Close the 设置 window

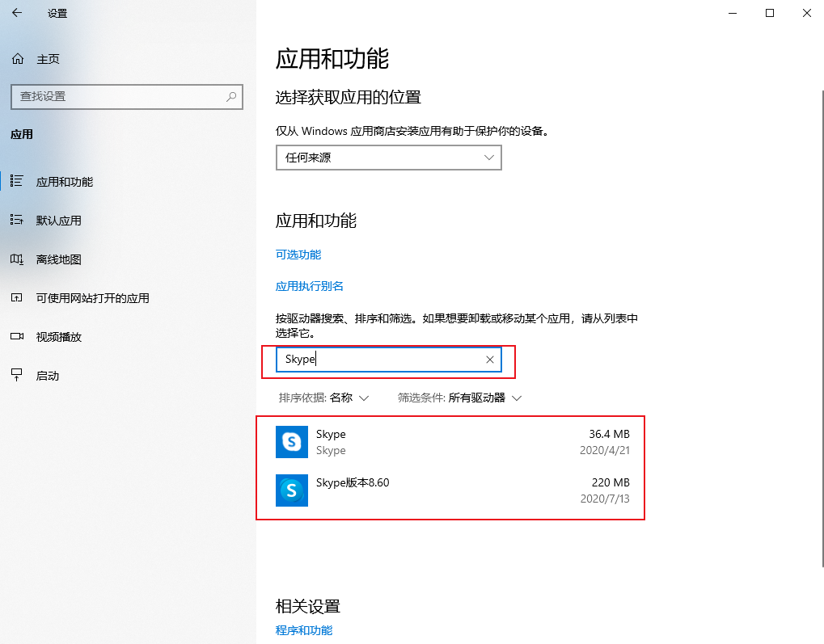pos(807,13)
